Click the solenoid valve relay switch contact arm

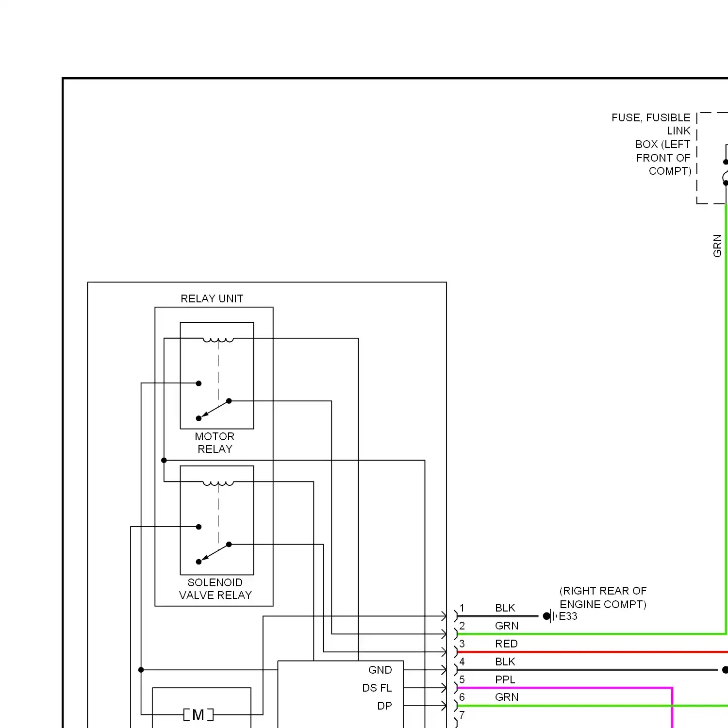click(214, 553)
